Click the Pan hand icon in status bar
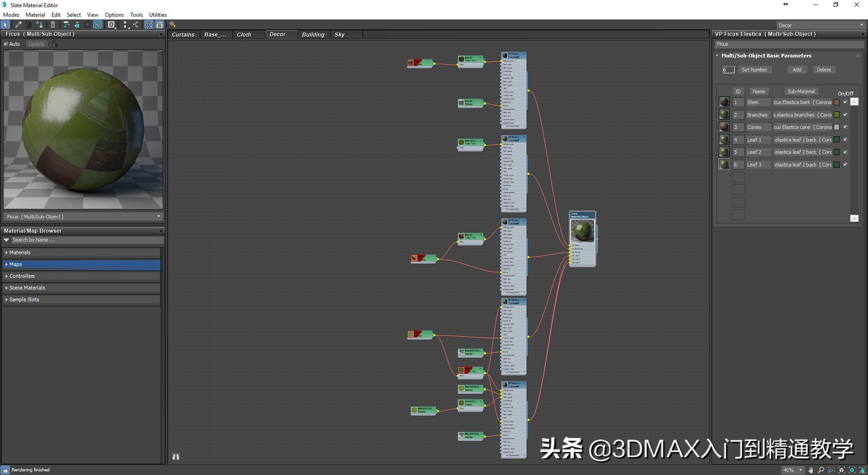Viewport: 868px width, 475px height. point(810,470)
